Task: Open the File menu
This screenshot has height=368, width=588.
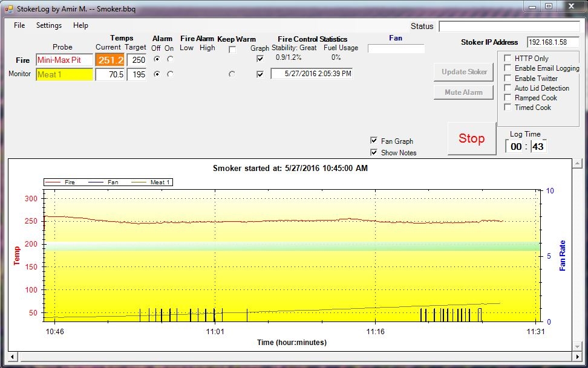Action: coord(19,25)
